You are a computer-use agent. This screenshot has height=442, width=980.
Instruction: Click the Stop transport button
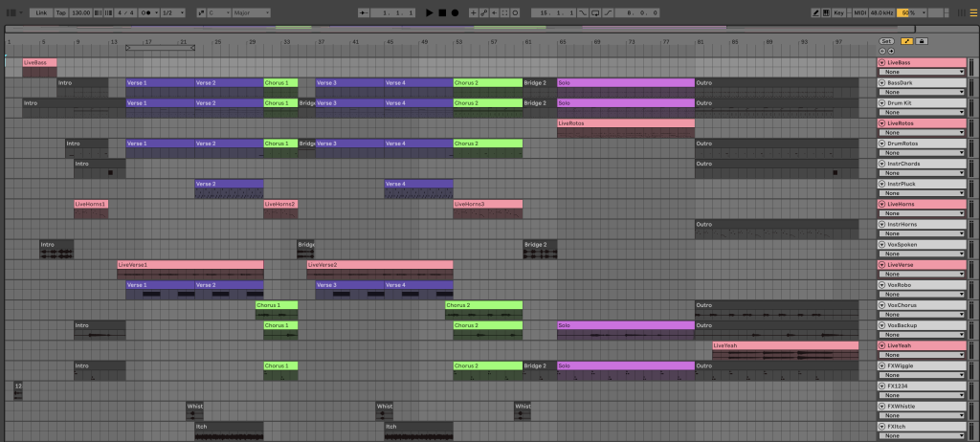(441, 13)
